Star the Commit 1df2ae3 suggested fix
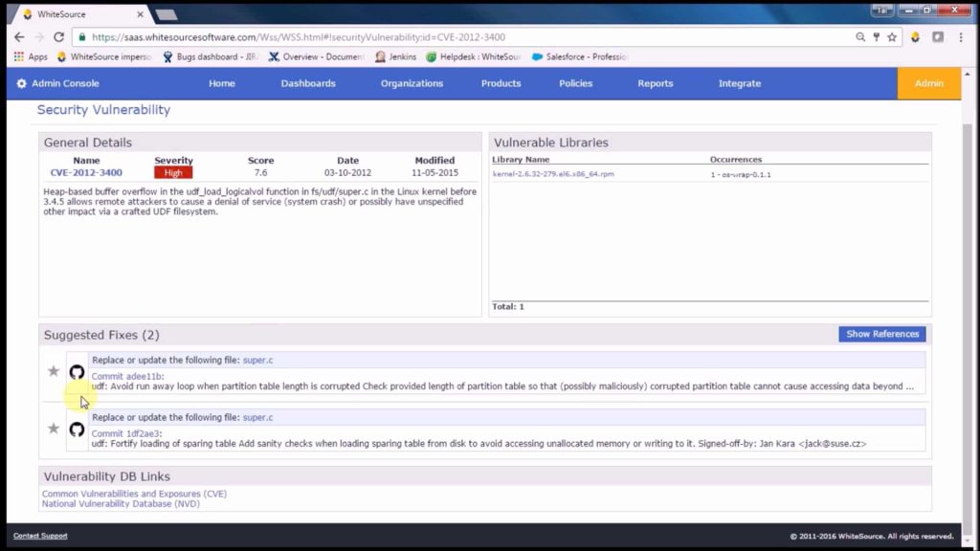Image resolution: width=980 pixels, height=551 pixels. pyautogui.click(x=54, y=429)
